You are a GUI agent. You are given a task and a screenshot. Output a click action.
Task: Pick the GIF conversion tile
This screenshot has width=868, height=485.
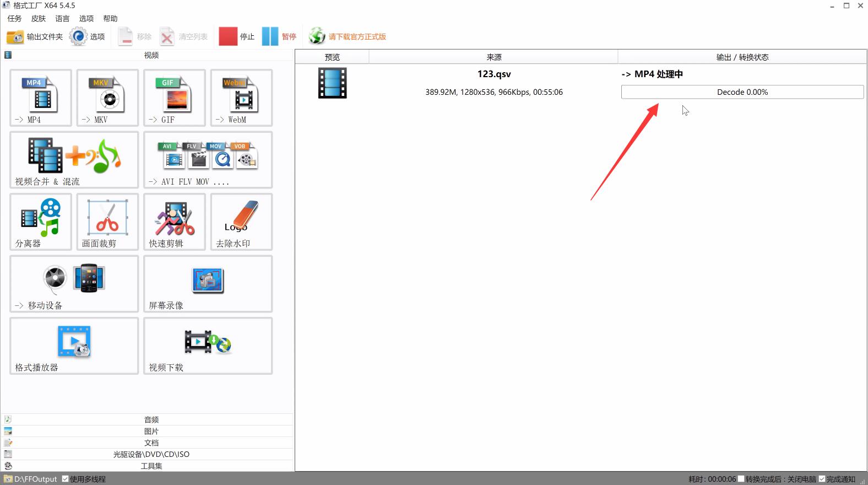175,98
